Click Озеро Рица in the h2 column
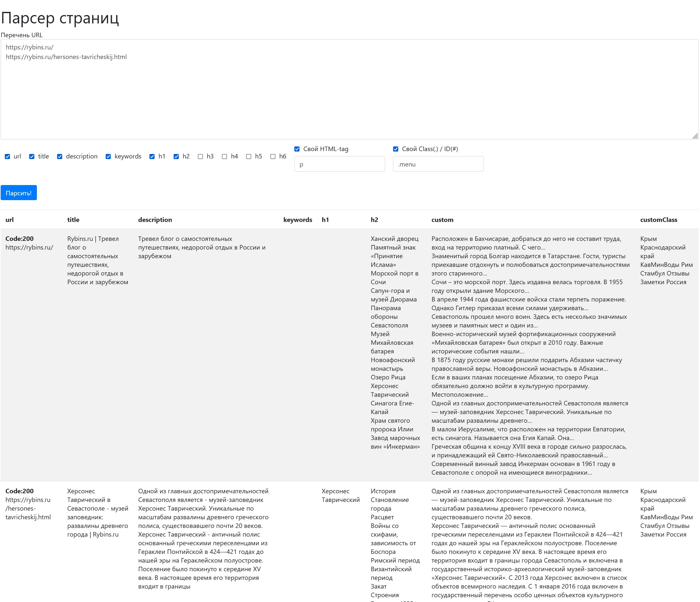The width and height of the screenshot is (700, 602). [388, 377]
